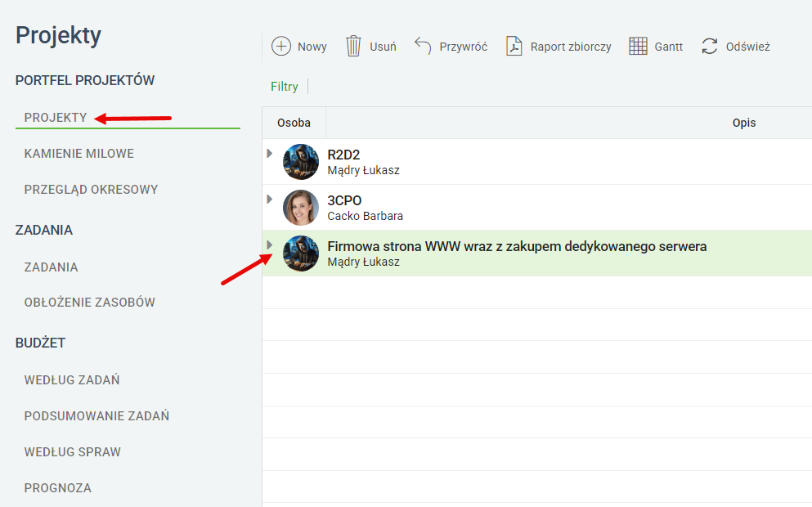Click the Gantt label in toolbar
812x507 pixels.
click(669, 47)
